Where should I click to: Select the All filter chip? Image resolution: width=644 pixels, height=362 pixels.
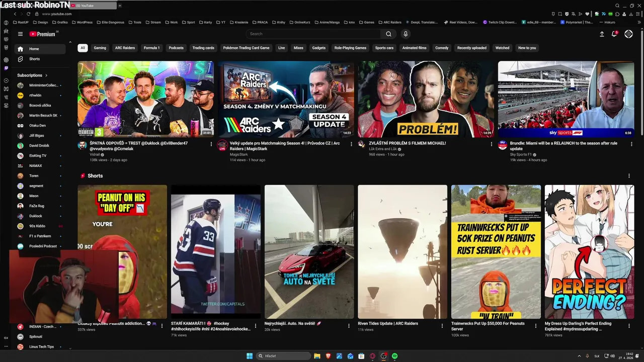click(83, 48)
